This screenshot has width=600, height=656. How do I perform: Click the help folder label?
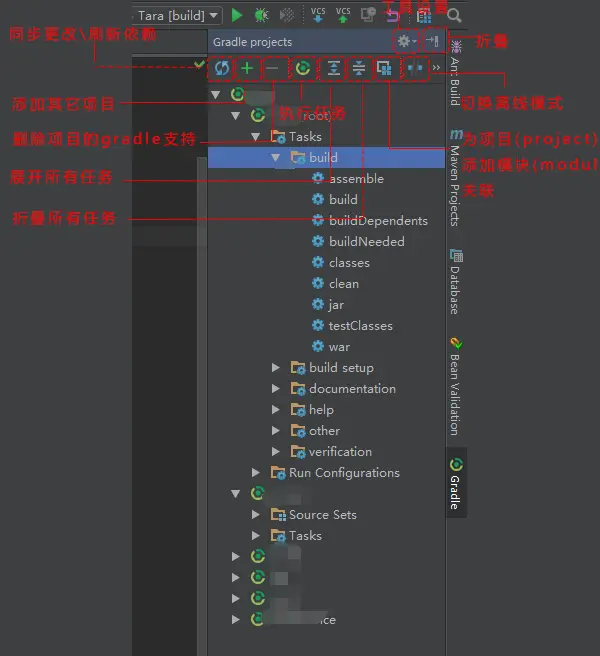pos(321,410)
